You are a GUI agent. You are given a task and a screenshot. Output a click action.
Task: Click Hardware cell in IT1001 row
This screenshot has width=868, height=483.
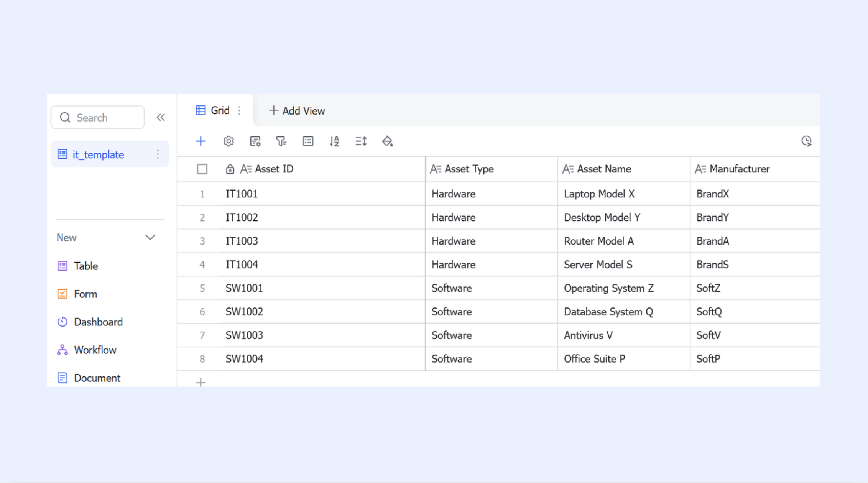(x=492, y=194)
